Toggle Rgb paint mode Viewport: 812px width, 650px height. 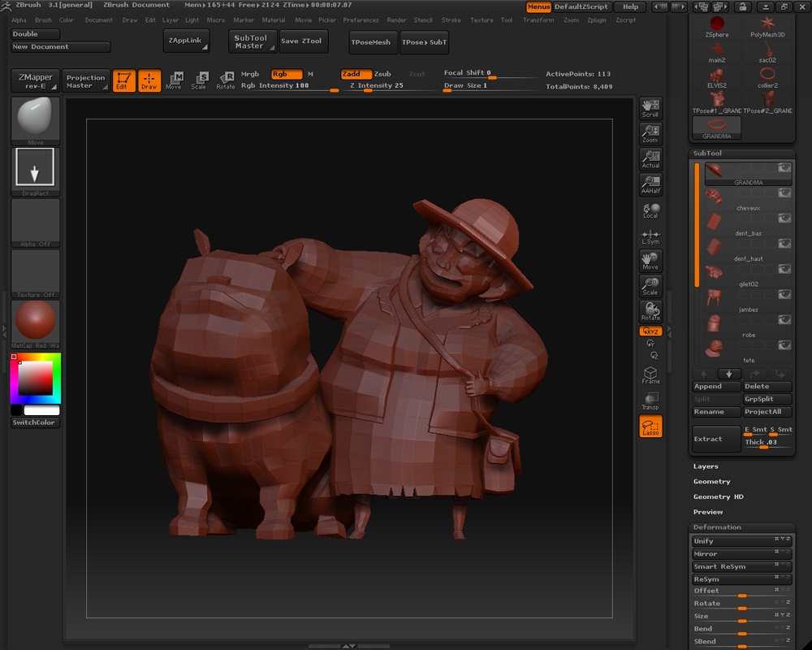[x=287, y=74]
